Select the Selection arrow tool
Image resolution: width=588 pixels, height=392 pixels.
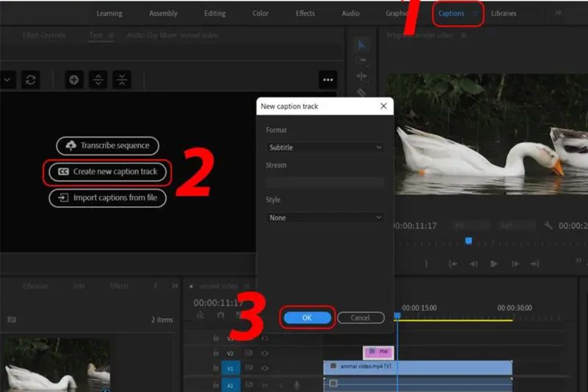pos(361,45)
